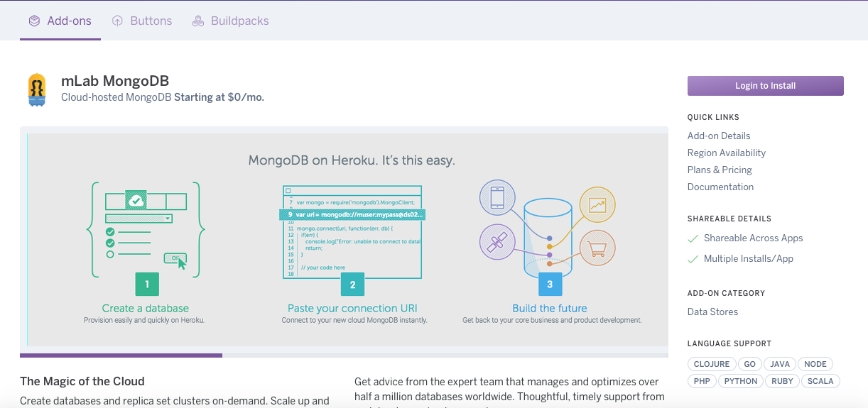Click the shopping cart circle icon

[x=597, y=248]
